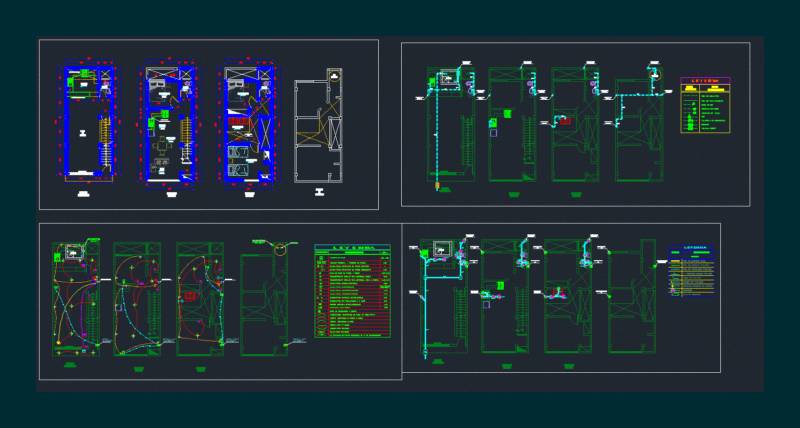Pick the dining table with chairs block
800x428 pixels.
point(162,146)
